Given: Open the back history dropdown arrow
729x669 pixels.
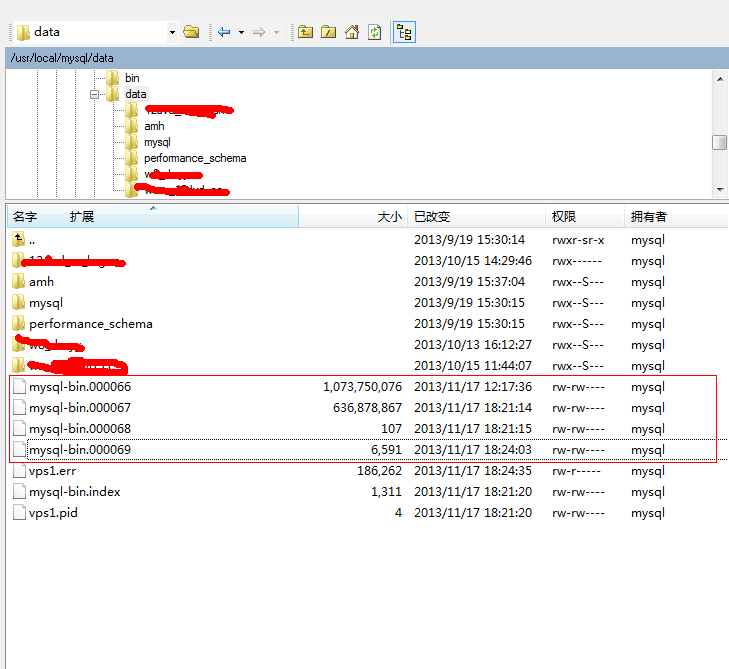Looking at the screenshot, I should click(241, 32).
